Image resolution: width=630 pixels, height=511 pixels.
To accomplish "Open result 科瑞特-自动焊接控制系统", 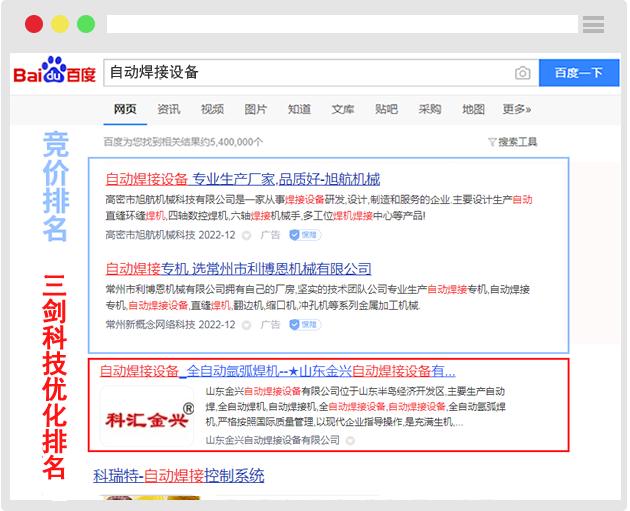I will coord(179,476).
